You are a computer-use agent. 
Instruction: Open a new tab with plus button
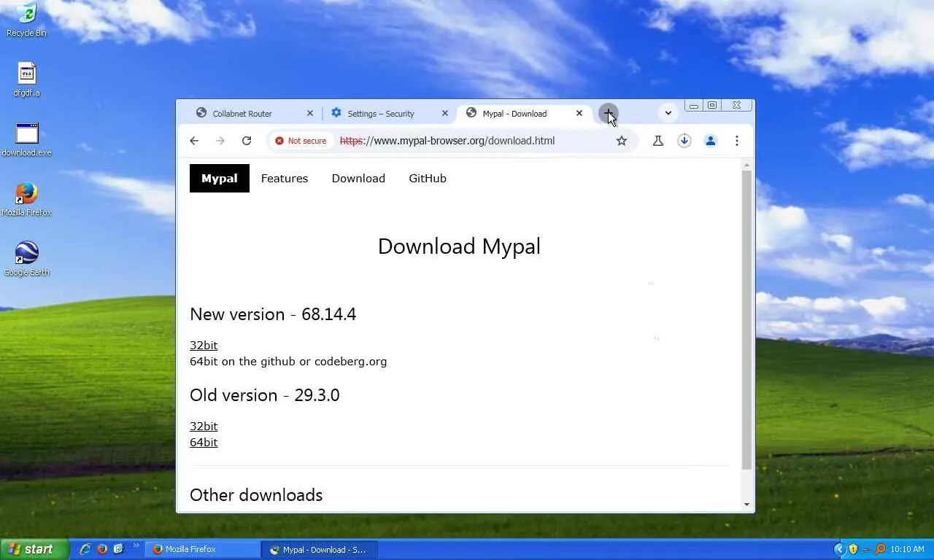[608, 113]
